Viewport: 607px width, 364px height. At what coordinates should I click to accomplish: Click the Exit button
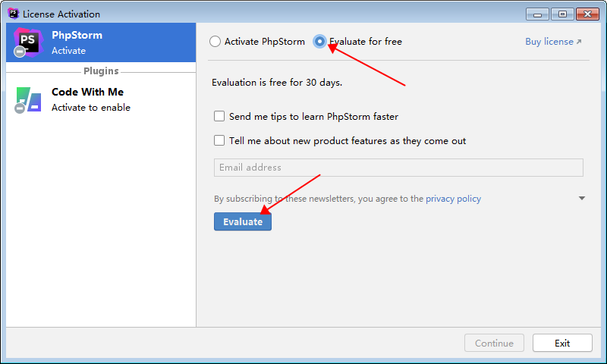click(562, 343)
